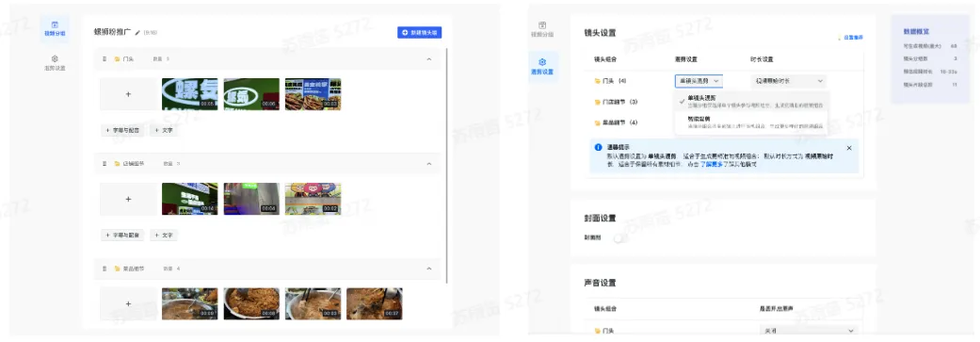Click the 门店细节 (3) row in 镜头设置

[x=617, y=102]
